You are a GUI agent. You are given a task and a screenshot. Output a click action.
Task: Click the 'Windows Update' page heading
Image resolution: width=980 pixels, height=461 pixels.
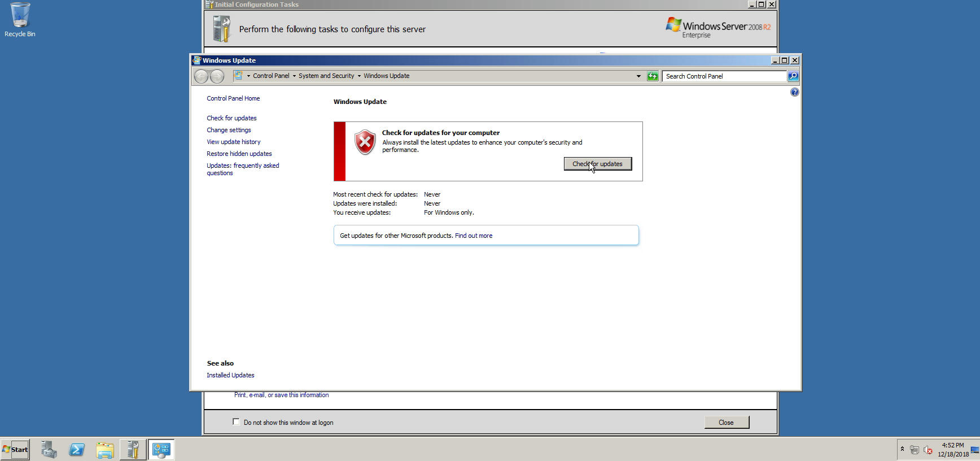360,102
